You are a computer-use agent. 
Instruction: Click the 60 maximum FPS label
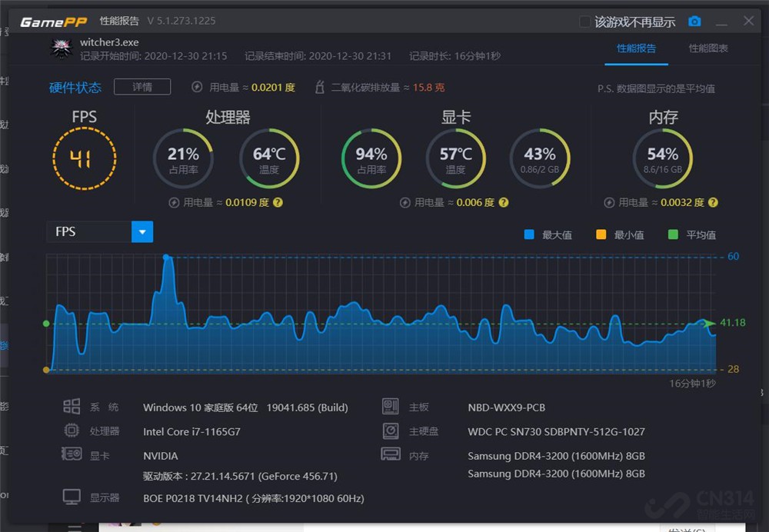point(733,257)
